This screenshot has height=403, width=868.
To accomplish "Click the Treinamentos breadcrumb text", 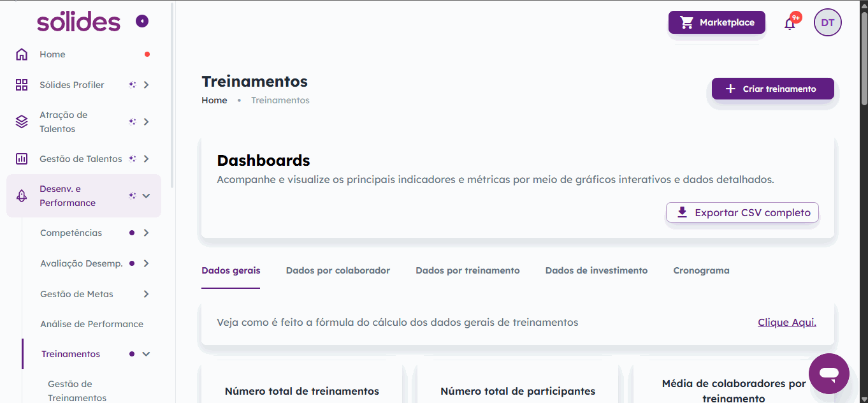I will pyautogui.click(x=280, y=100).
